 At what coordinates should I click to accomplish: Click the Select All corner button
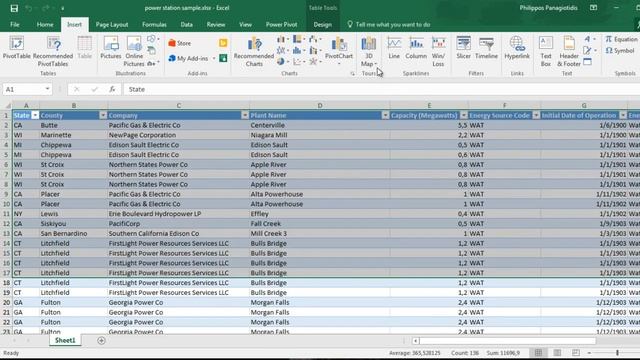(x=6, y=105)
